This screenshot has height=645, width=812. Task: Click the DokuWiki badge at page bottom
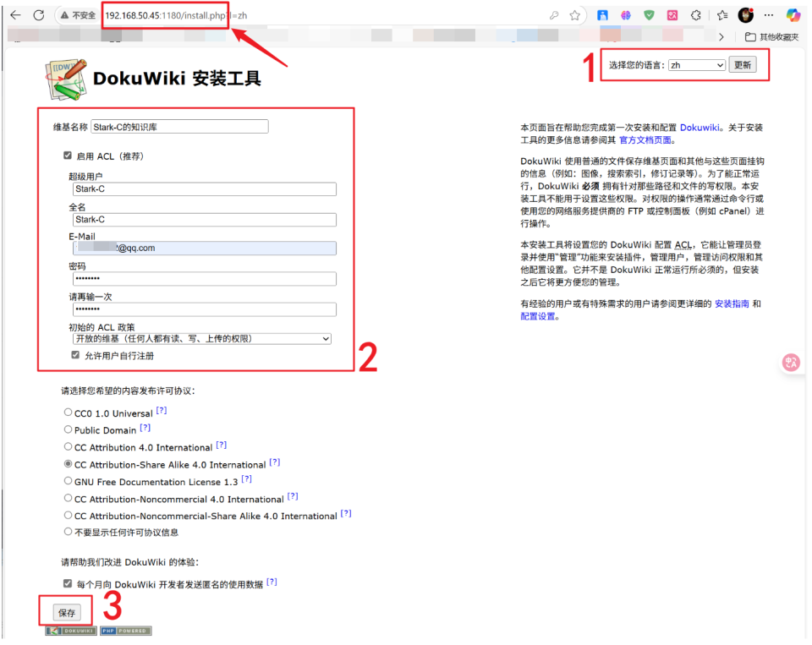70,631
